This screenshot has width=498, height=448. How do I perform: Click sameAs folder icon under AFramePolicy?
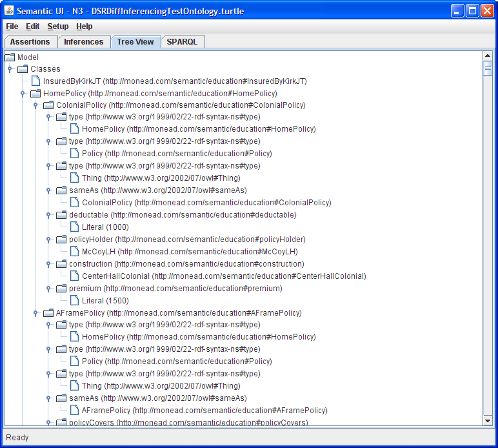[x=61, y=398]
